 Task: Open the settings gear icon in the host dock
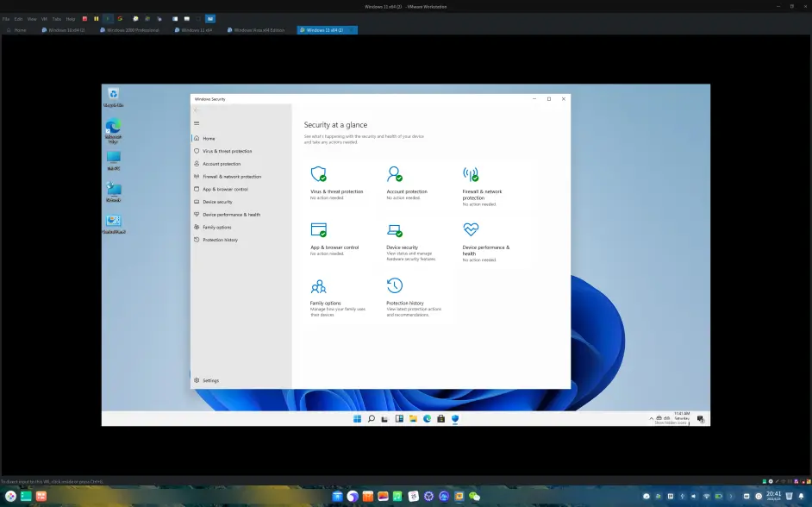point(428,496)
